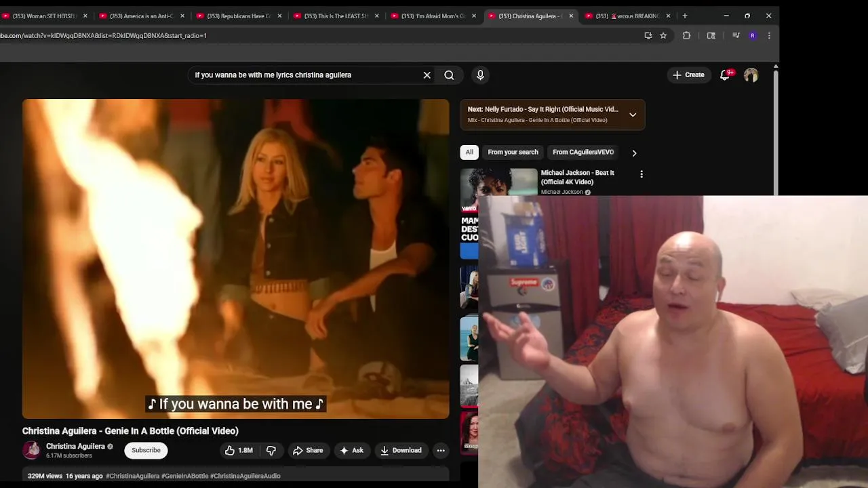Image resolution: width=868 pixels, height=488 pixels.
Task: Click the main video player frame
Action: [x=235, y=259]
